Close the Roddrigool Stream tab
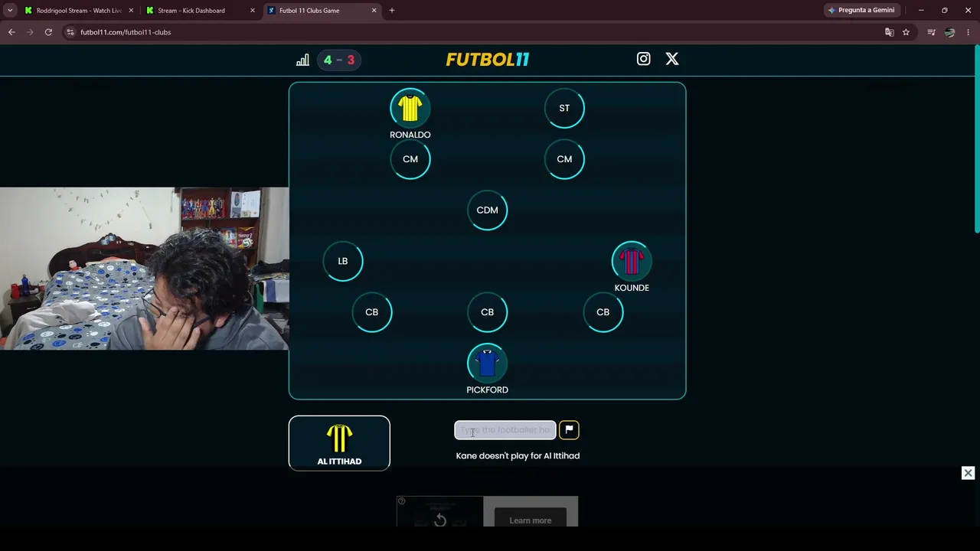 point(131,11)
